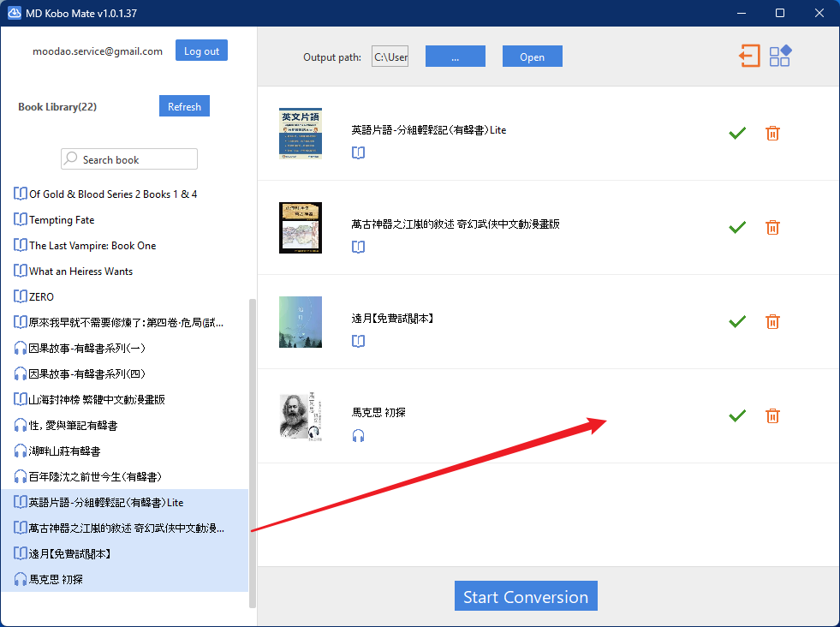The height and width of the screenshot is (627, 840).
Task: Click the headphone icon under 馬克思 初探
Action: pyautogui.click(x=358, y=435)
